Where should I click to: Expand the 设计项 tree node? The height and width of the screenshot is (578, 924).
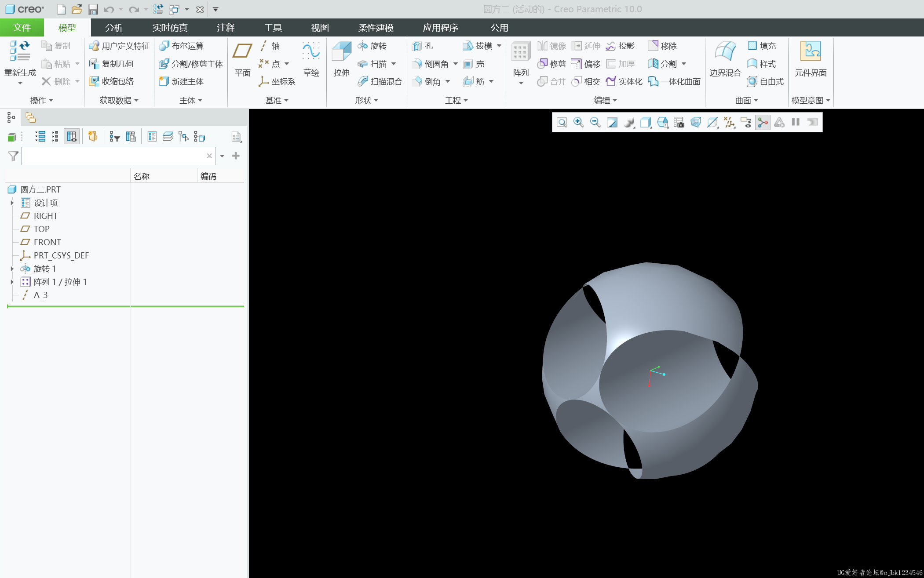[12, 203]
